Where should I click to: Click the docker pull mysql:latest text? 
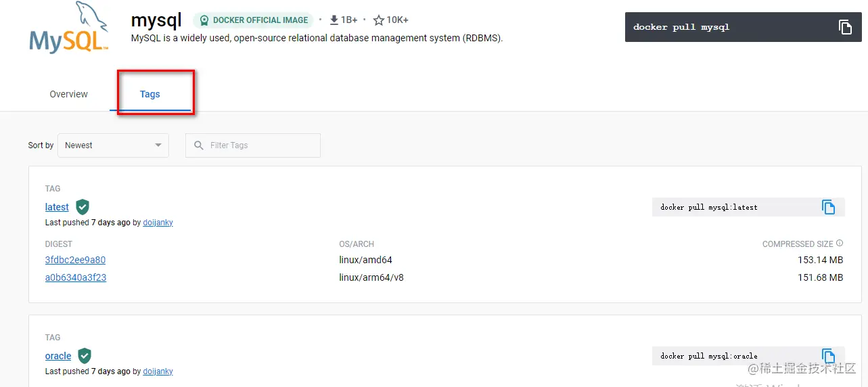709,207
